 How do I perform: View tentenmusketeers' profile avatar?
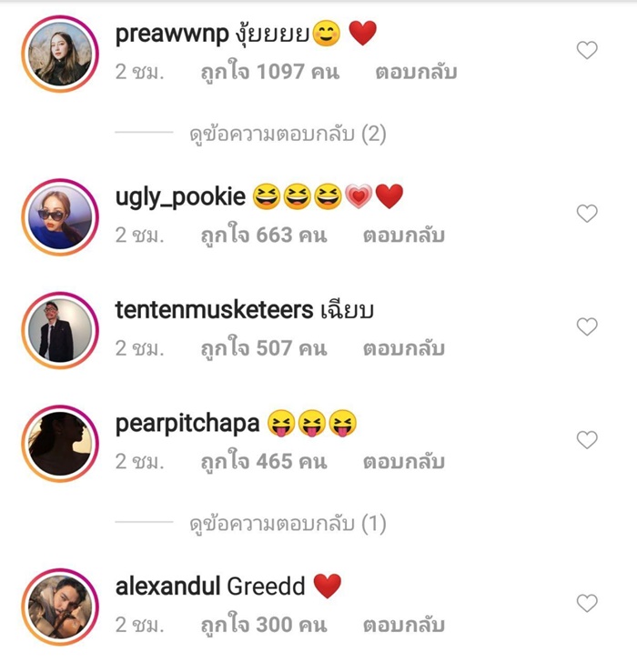[x=60, y=330]
